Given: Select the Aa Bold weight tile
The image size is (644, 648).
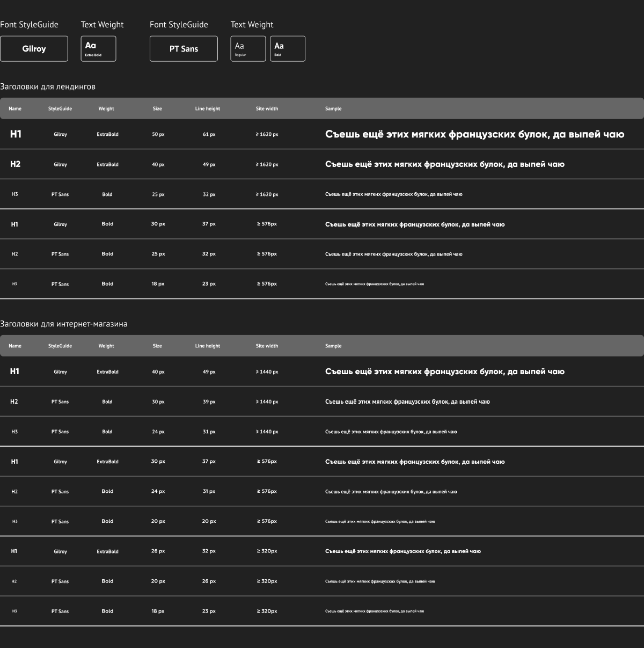Looking at the screenshot, I should 288,49.
